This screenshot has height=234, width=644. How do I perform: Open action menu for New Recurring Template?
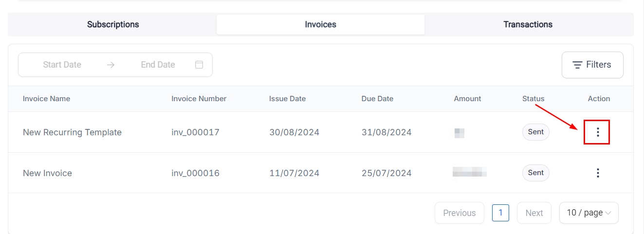tap(598, 132)
